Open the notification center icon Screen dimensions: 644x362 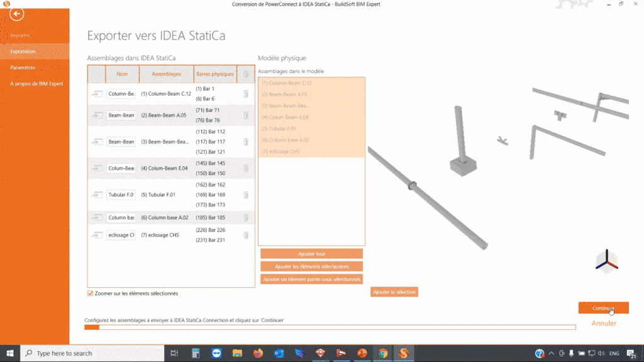pos(631,353)
